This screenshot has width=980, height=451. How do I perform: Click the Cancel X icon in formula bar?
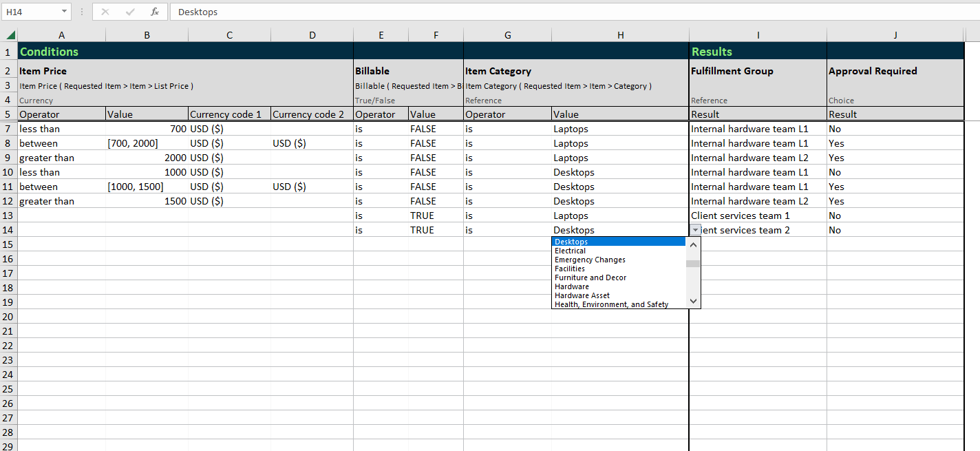tap(105, 12)
